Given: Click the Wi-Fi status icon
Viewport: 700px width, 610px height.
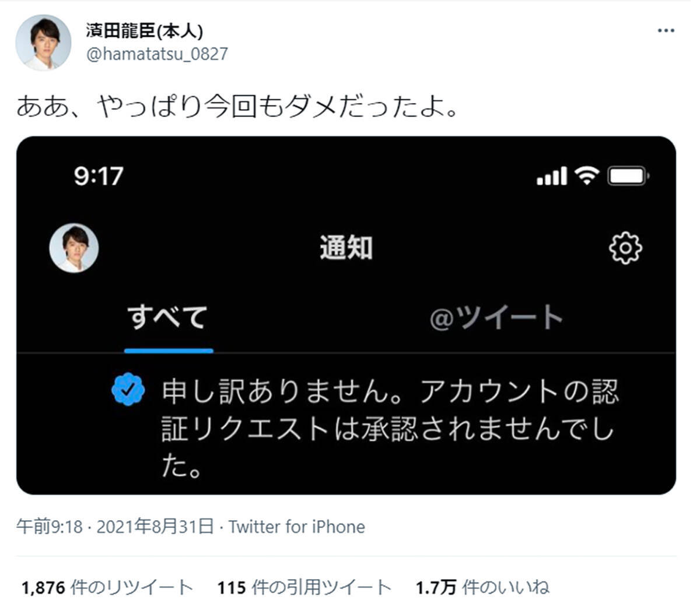Looking at the screenshot, I should pos(586,175).
